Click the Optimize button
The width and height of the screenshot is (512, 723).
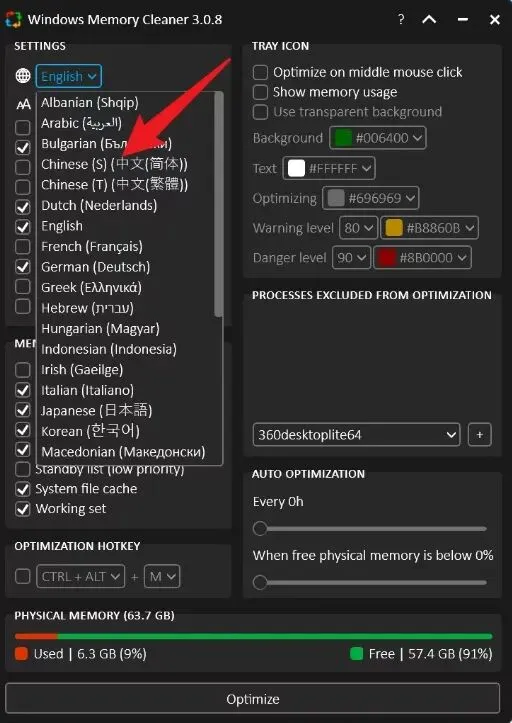click(253, 699)
